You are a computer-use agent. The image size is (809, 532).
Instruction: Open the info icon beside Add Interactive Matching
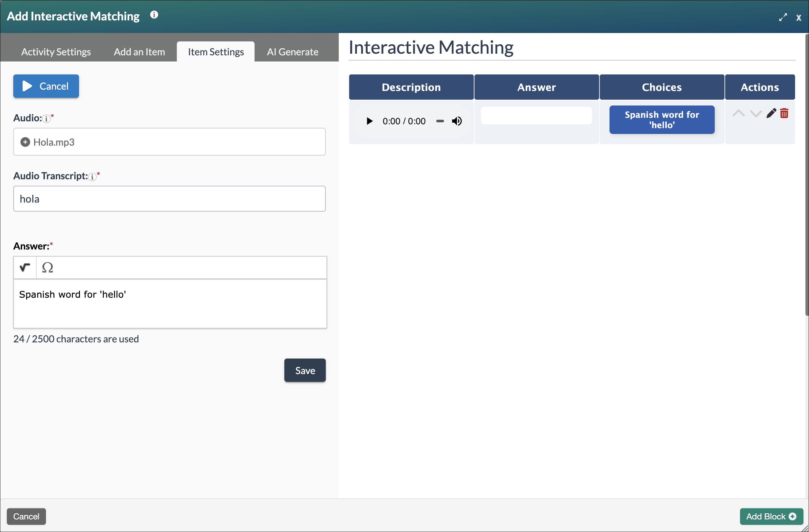click(x=154, y=14)
